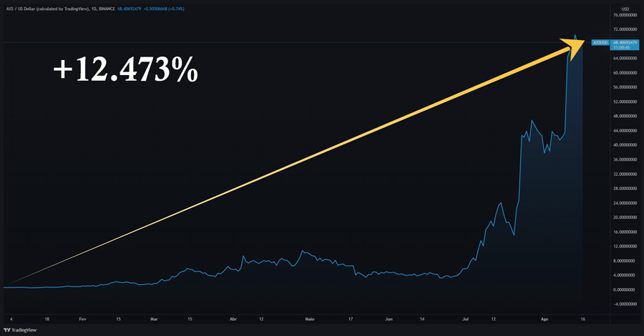Click the Fev label on time axis

[82, 319]
